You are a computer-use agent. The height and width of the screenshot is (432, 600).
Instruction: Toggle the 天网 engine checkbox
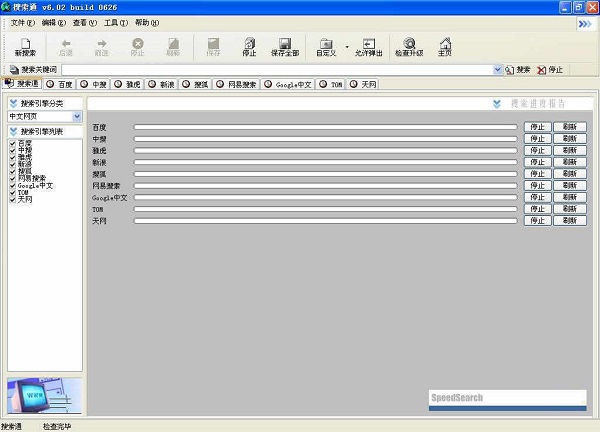pos(12,200)
